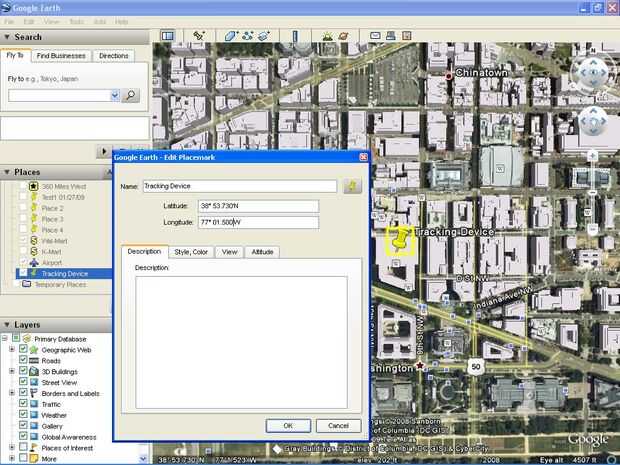Click the search magnifying glass button
Viewport: 620px width, 465px height.
click(x=131, y=95)
